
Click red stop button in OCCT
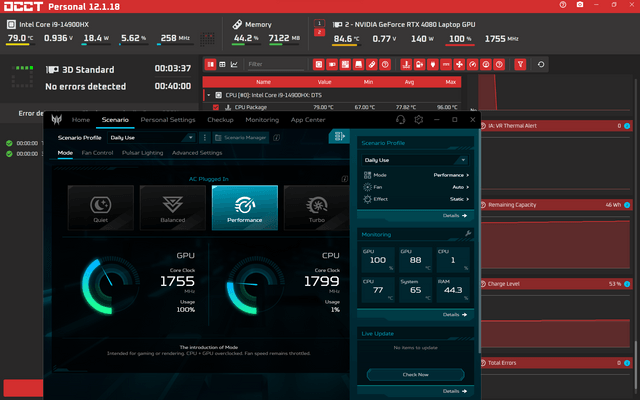pos(23,388)
